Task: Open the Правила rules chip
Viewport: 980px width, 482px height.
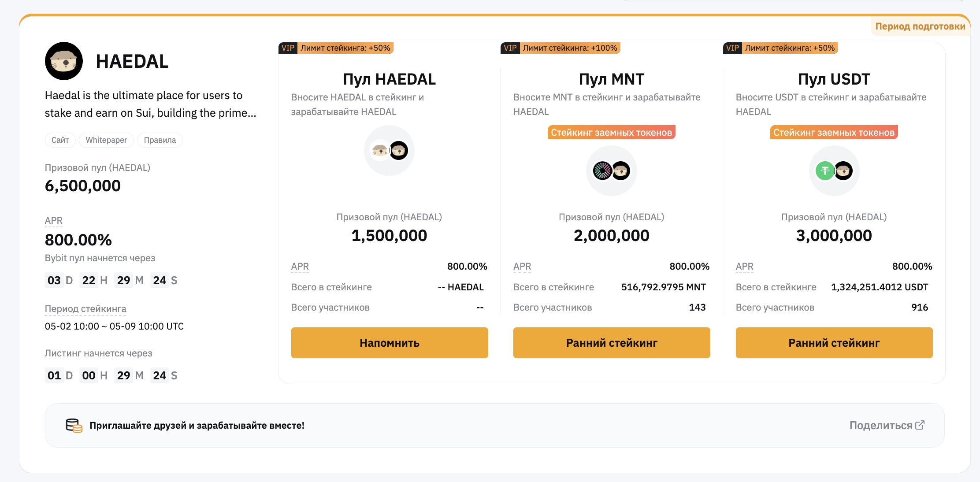Action: tap(160, 140)
